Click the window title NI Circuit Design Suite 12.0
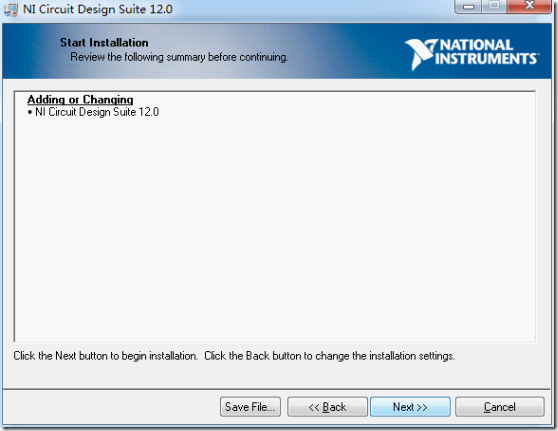Viewport: 558px width, 431px height. 98,9
